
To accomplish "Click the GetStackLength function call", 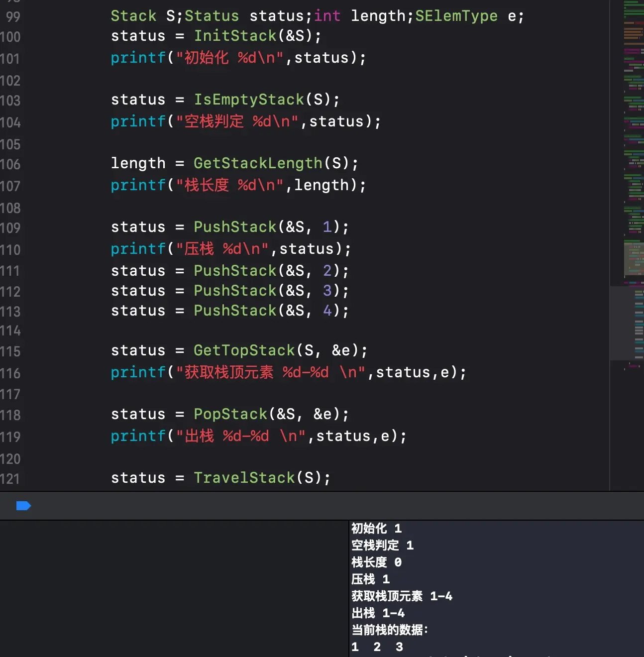I will point(258,163).
